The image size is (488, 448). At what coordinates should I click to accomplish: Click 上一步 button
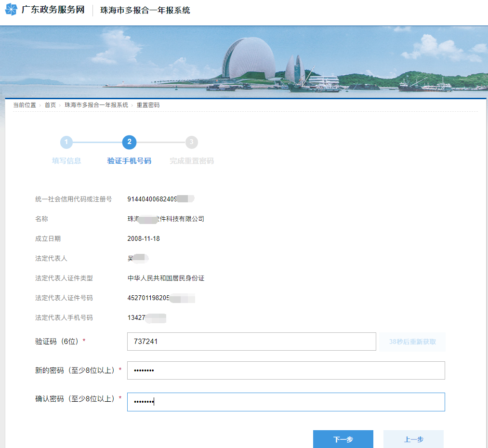pyautogui.click(x=413, y=439)
